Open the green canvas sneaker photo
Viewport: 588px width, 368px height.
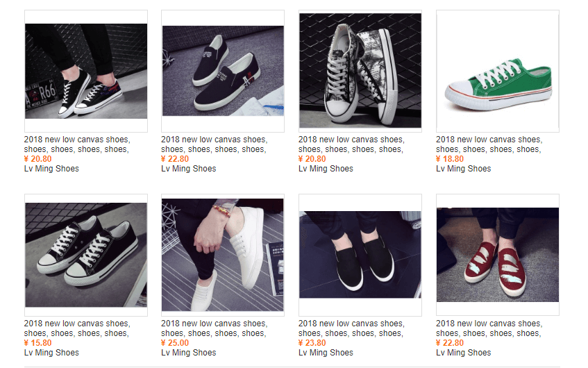tap(498, 71)
